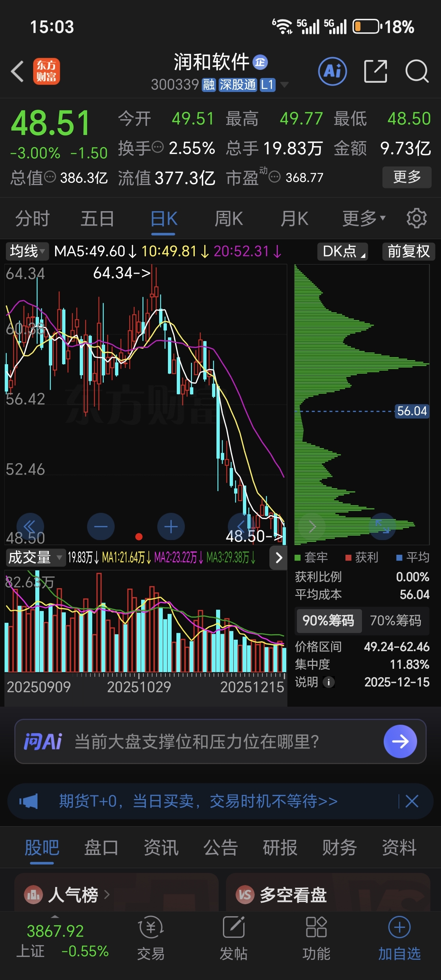Tap the 说明 info icon
This screenshot has width=441, height=980.
tap(329, 682)
